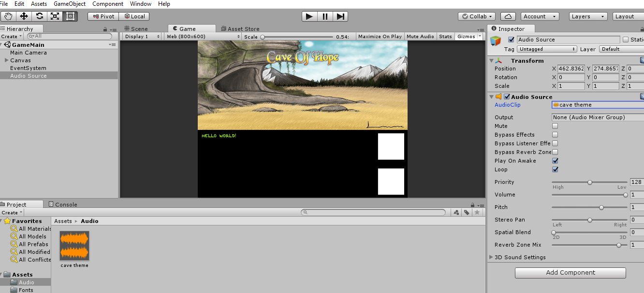Click the Audio Source speaker icon

point(498,97)
